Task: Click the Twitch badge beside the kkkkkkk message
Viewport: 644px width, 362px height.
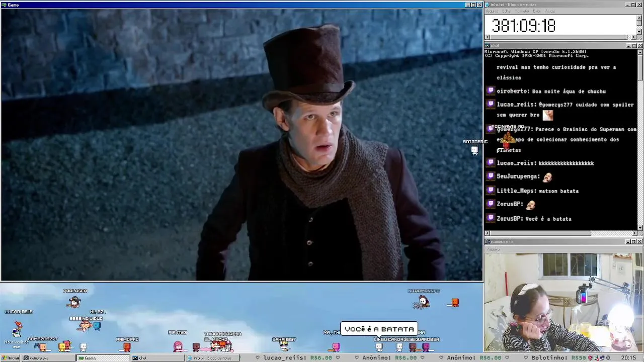Action: pyautogui.click(x=491, y=163)
